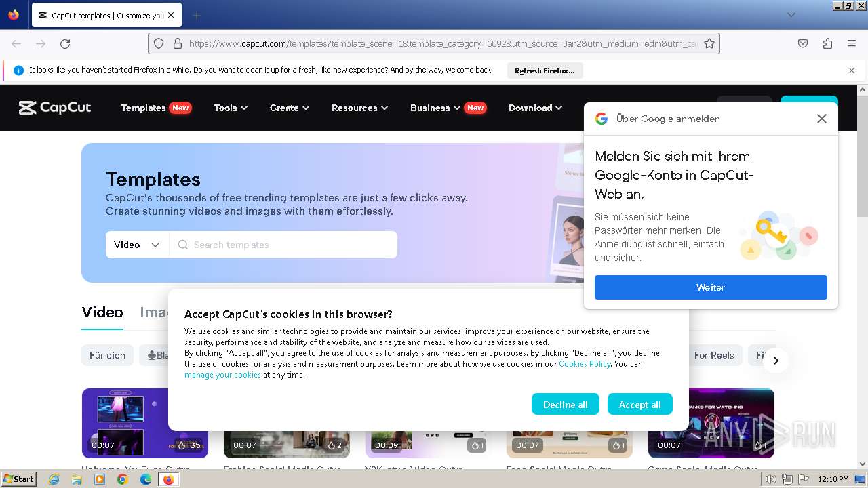Open the Templates nav item
868x488 pixels.
(143, 108)
